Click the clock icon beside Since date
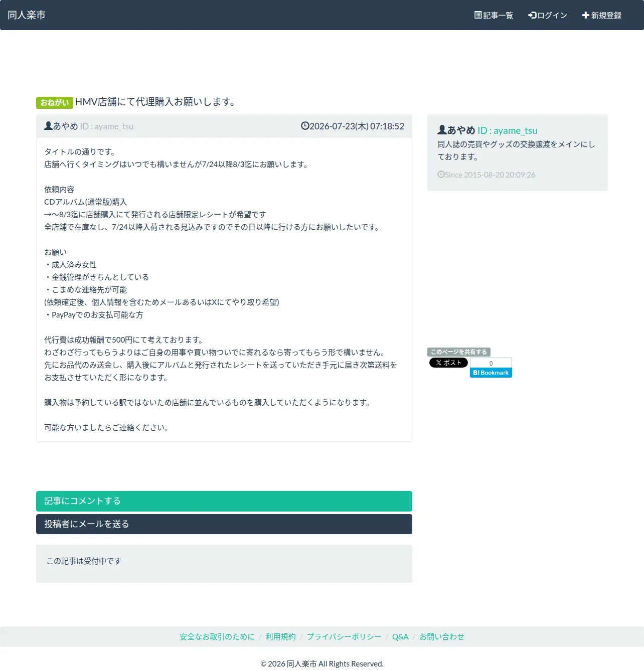Image resolution: width=644 pixels, height=670 pixels. [441, 175]
